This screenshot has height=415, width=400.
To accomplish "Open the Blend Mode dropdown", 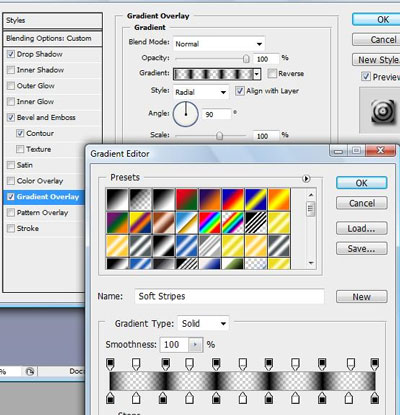I will click(219, 44).
